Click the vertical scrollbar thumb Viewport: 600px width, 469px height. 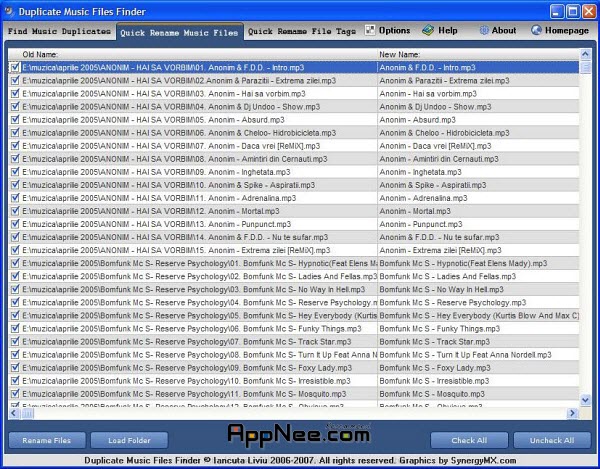(585, 67)
